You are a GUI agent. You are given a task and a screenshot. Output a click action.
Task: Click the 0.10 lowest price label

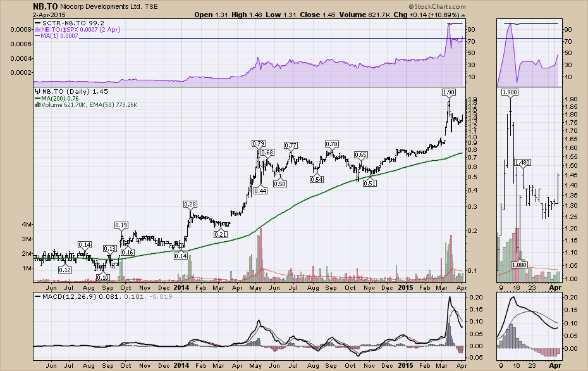103,277
